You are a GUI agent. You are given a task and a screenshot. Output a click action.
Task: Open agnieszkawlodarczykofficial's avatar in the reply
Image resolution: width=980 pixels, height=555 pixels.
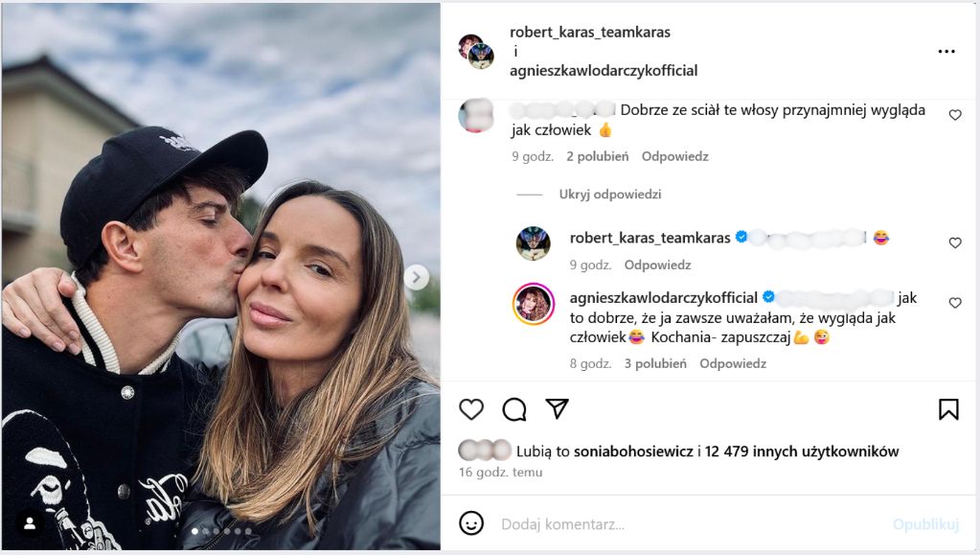(x=534, y=304)
